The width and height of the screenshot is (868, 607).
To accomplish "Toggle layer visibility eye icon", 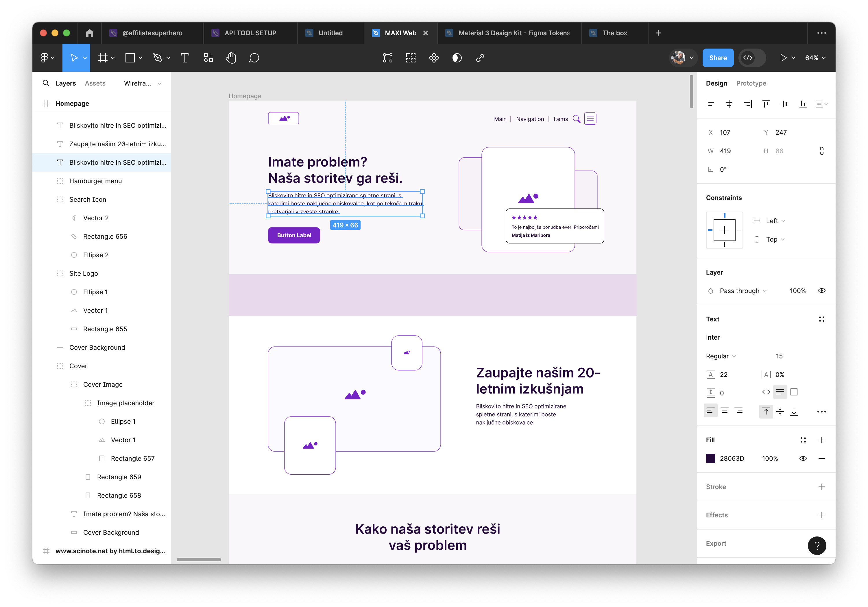I will click(x=821, y=291).
